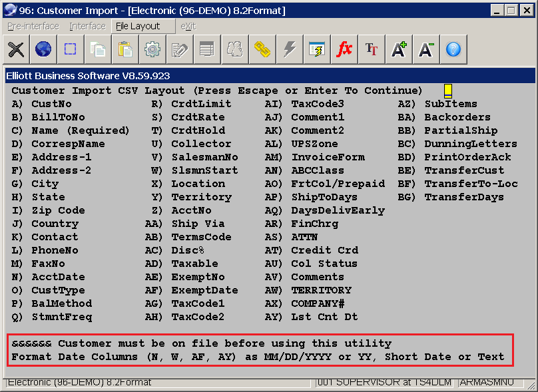Screen dimensions: 538x392
Task: Click the 'CrdtHold' field label
Action: [x=198, y=130]
